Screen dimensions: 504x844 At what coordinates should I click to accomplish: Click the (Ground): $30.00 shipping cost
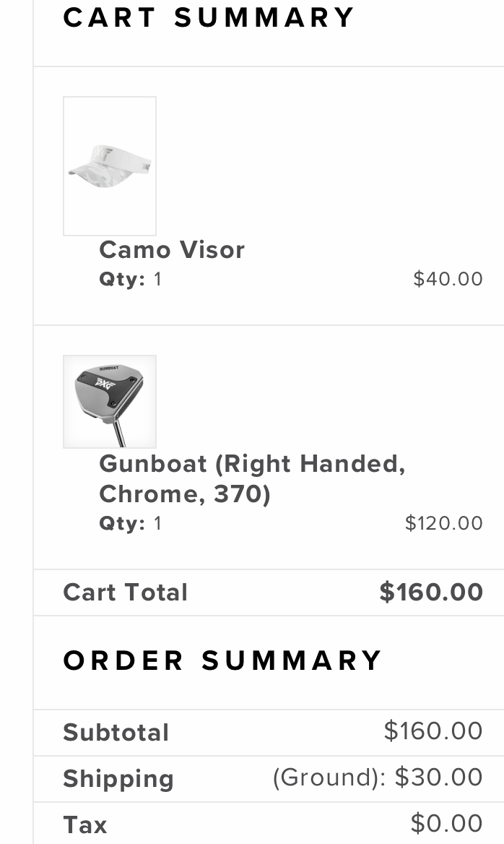378,778
